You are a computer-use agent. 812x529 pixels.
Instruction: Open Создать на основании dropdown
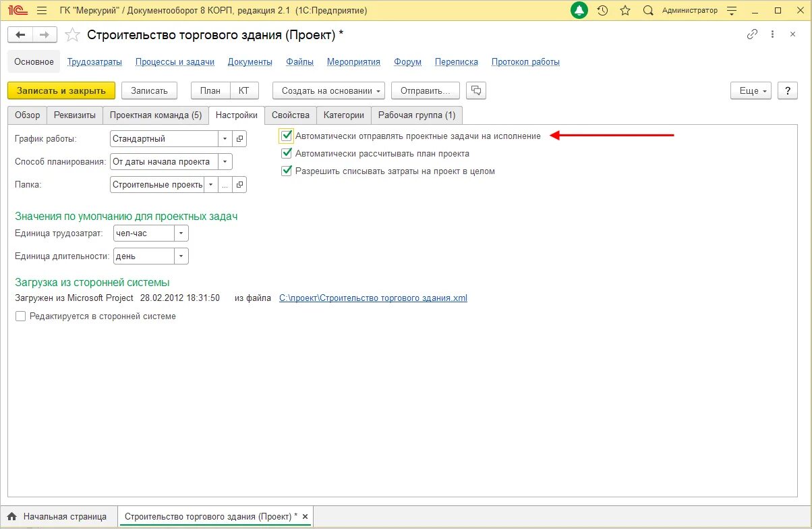[x=328, y=91]
